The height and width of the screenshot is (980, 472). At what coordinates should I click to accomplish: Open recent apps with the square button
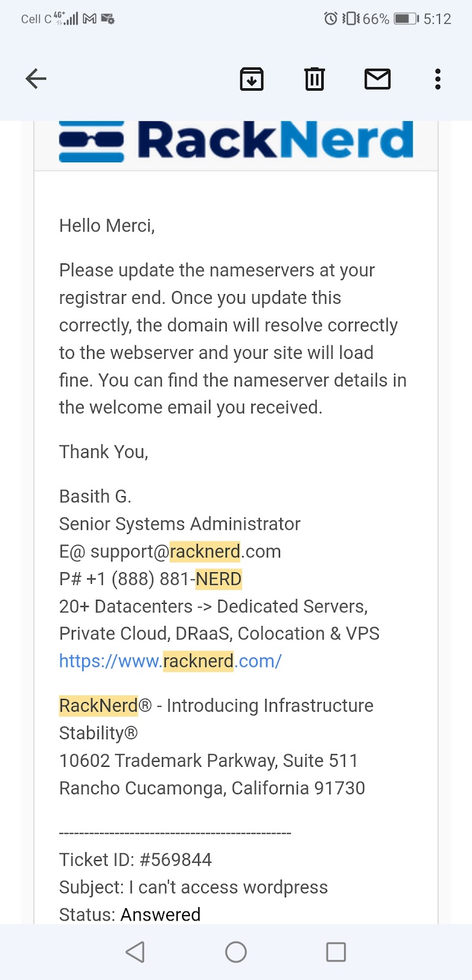pos(335,952)
